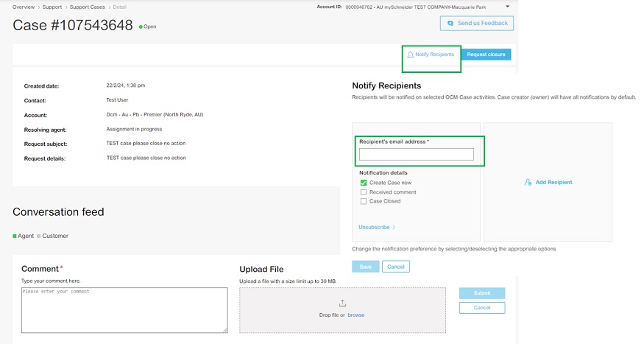Click the Notify Recipients bell icon

tap(410, 55)
